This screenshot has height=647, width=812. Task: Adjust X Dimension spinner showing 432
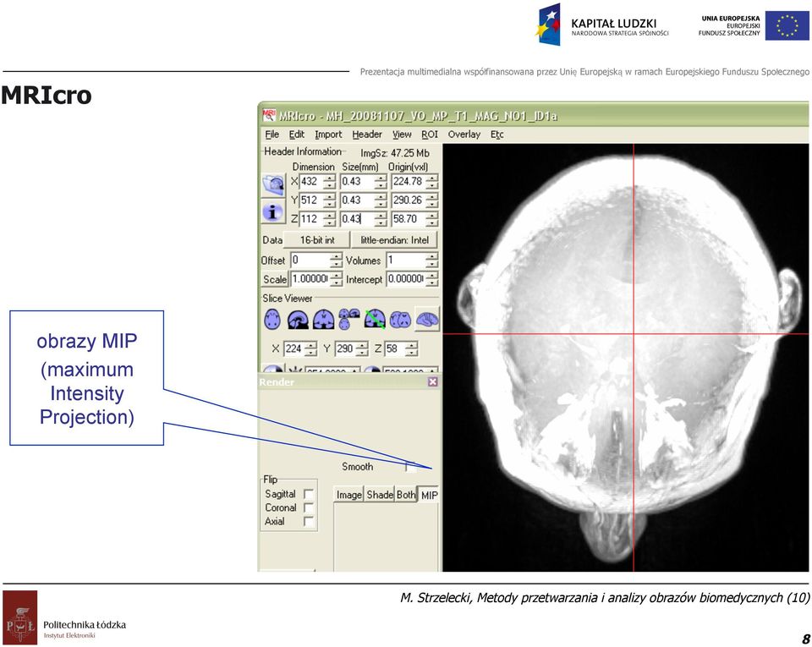point(329,182)
